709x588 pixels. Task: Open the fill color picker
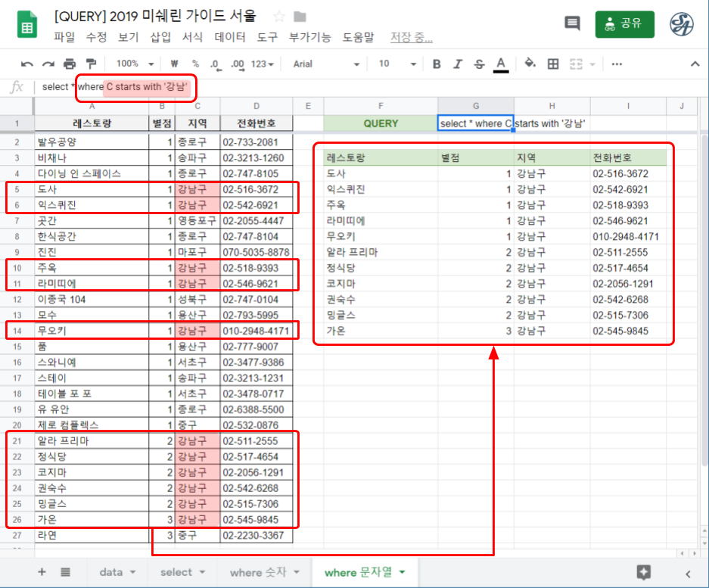[x=530, y=64]
